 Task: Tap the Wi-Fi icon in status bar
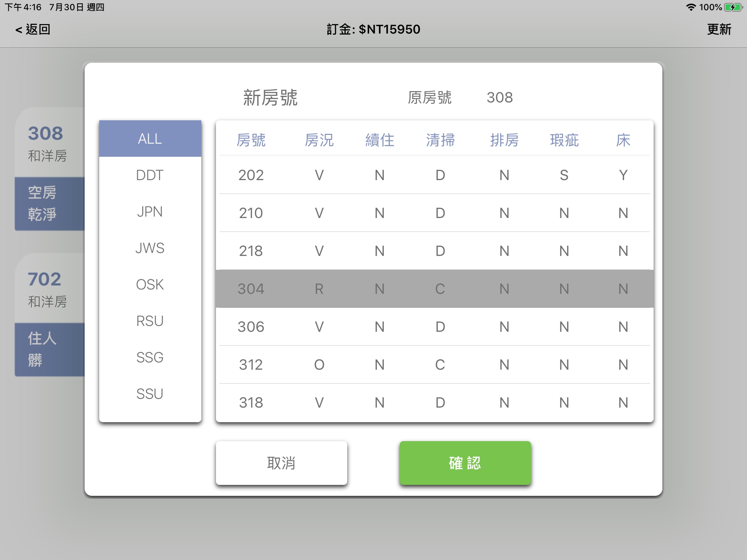(691, 7)
